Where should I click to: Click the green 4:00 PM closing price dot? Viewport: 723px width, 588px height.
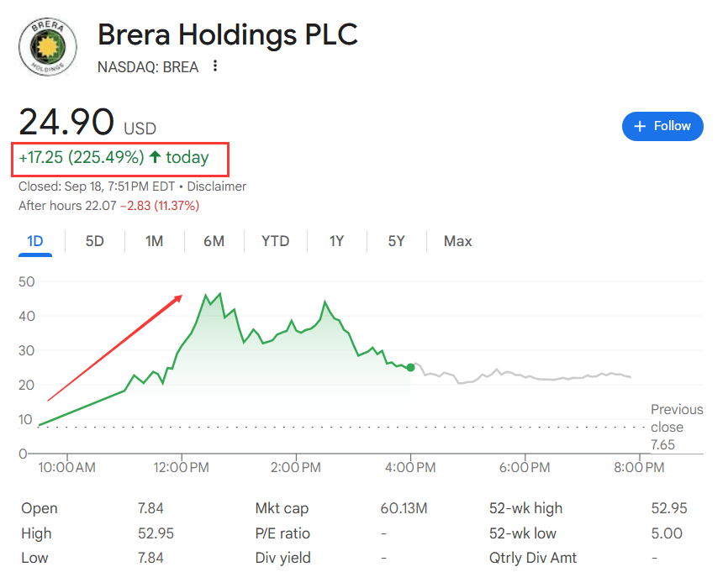410,367
